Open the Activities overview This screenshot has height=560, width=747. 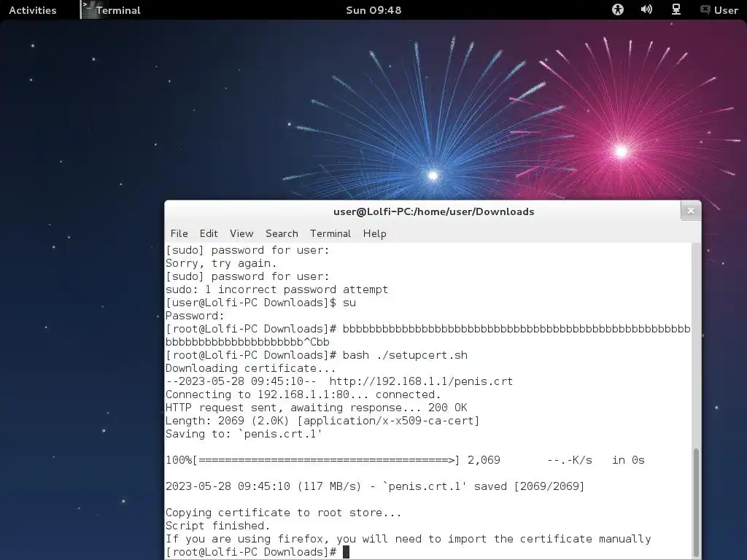[32, 10]
